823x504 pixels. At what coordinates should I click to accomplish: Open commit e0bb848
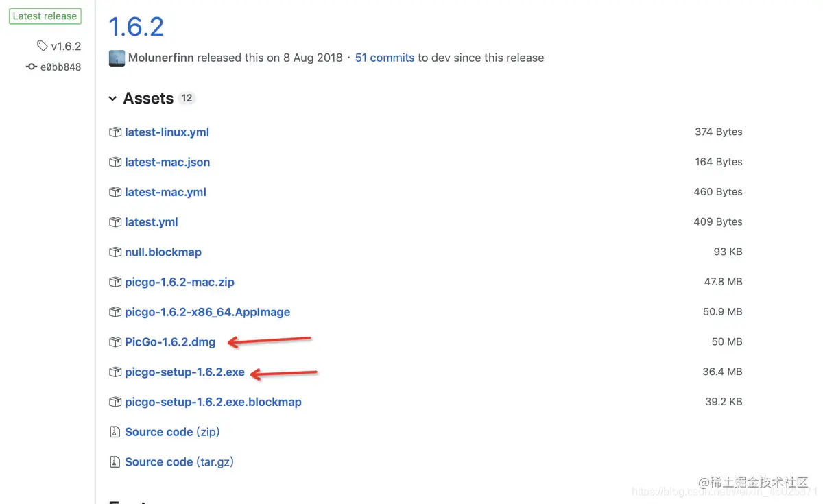(60, 67)
